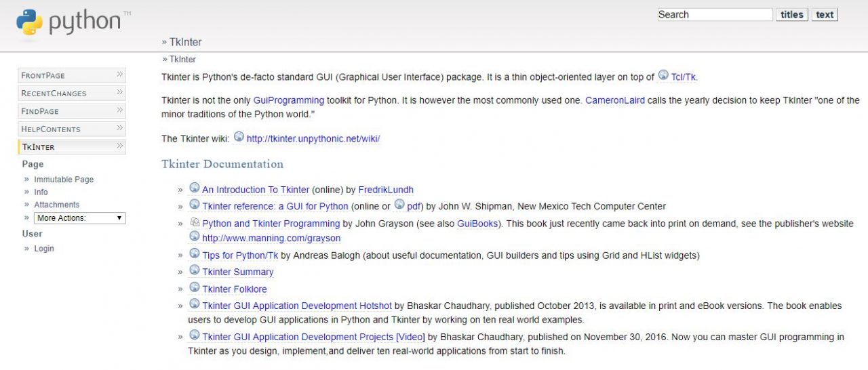868x370 pixels.
Task: Click globe icon before Tcl/Tk link
Action: point(663,76)
